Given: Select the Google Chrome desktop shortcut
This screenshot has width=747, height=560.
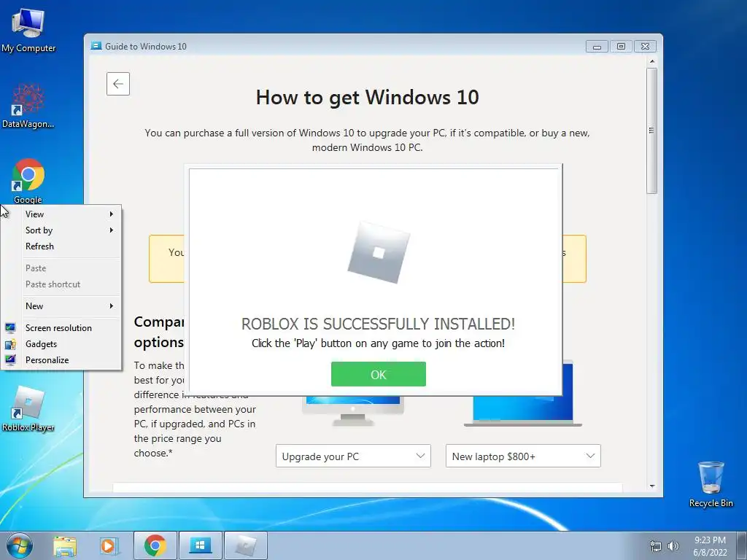Looking at the screenshot, I should 28,181.
